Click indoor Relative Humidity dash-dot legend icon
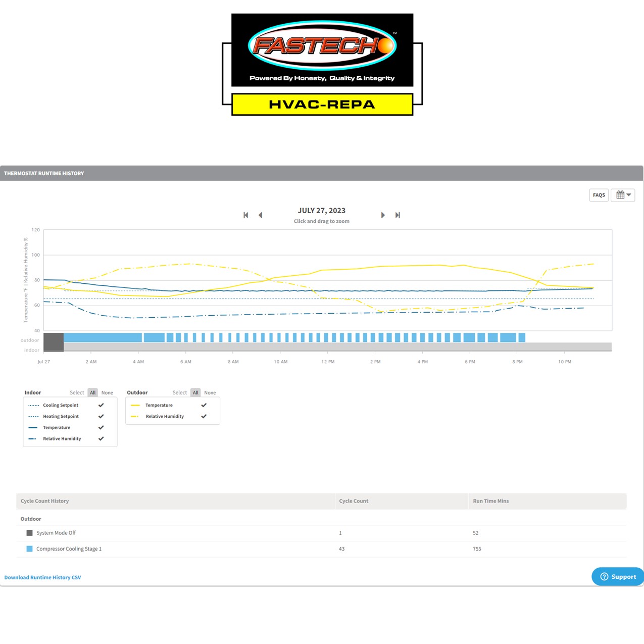The width and height of the screenshot is (644, 644). [33, 438]
